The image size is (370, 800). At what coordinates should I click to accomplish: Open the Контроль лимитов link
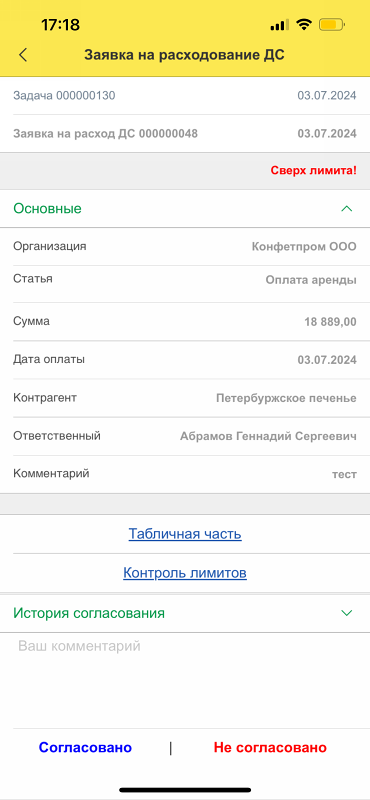point(185,573)
